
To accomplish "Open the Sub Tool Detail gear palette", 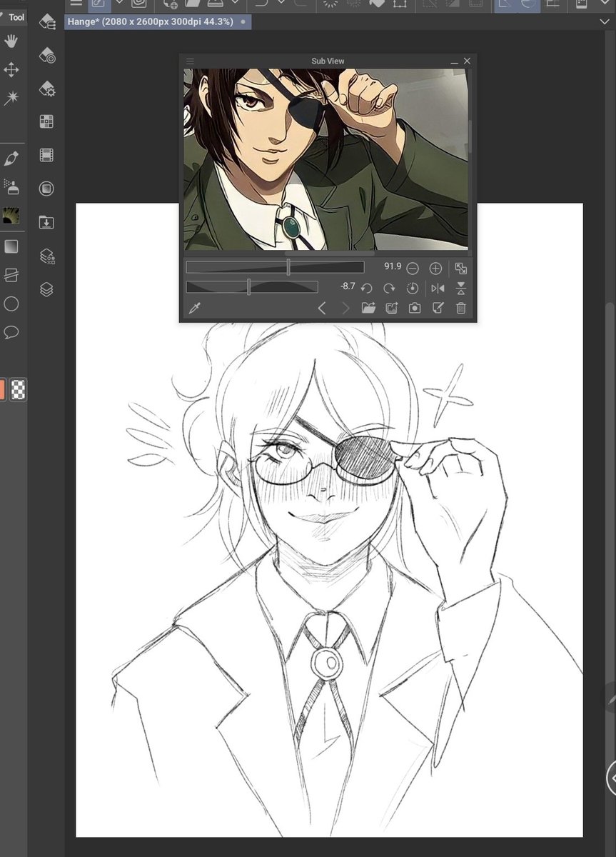I will tap(47, 88).
